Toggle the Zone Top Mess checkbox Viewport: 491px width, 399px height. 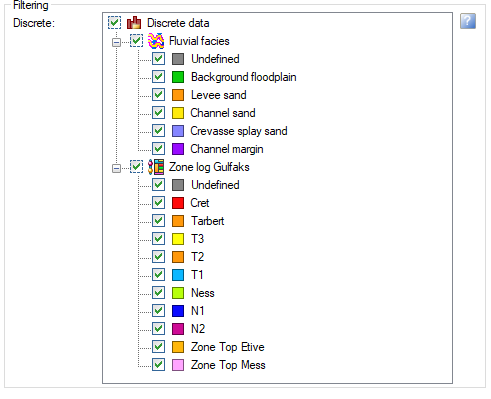point(158,365)
